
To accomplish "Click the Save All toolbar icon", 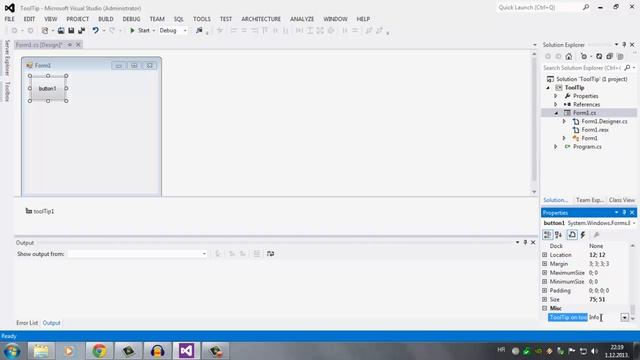I will click(82, 31).
